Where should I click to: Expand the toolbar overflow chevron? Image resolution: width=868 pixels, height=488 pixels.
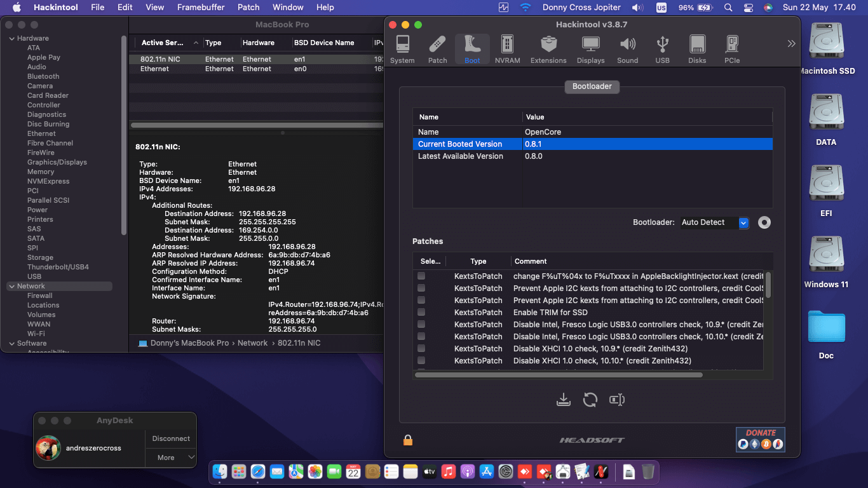[x=791, y=44]
